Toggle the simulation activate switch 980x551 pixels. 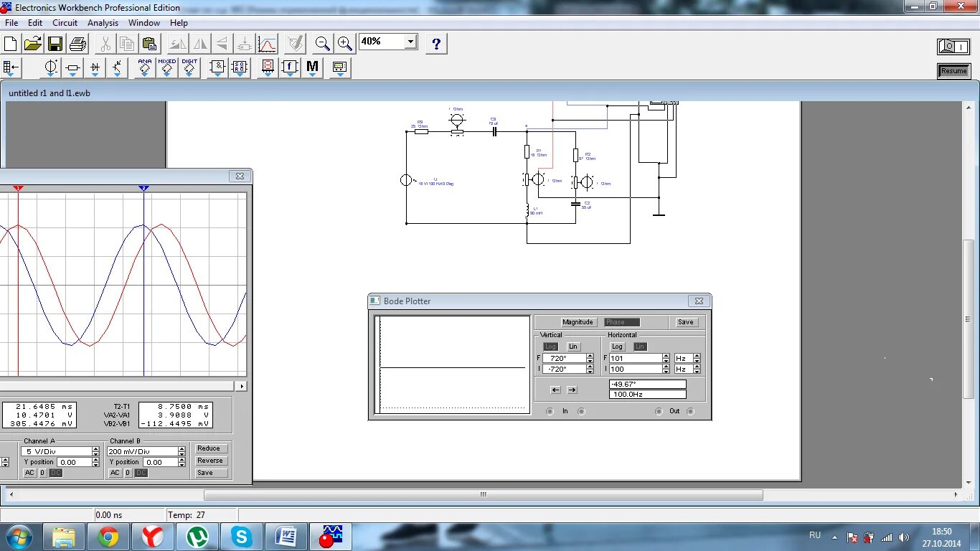953,47
